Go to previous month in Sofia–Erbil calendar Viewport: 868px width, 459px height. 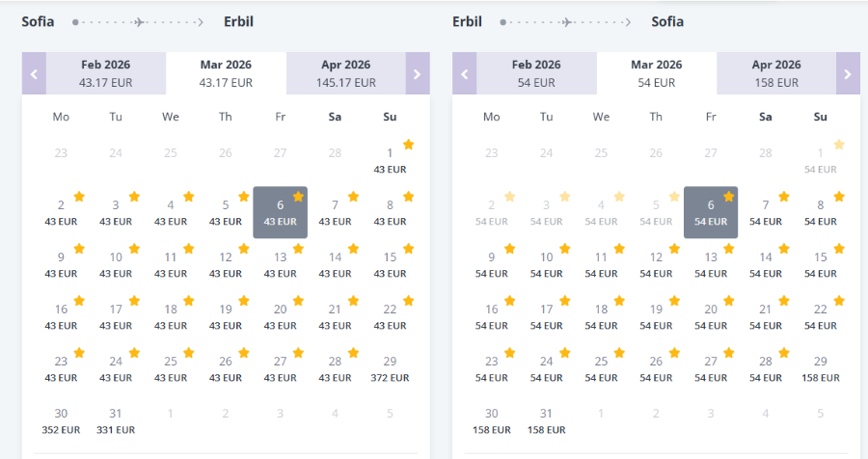point(34,73)
